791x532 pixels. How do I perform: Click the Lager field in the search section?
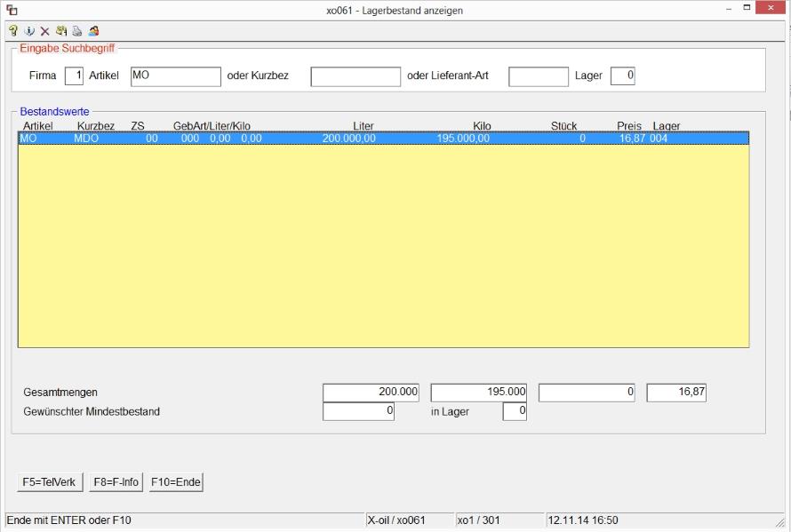(x=622, y=76)
